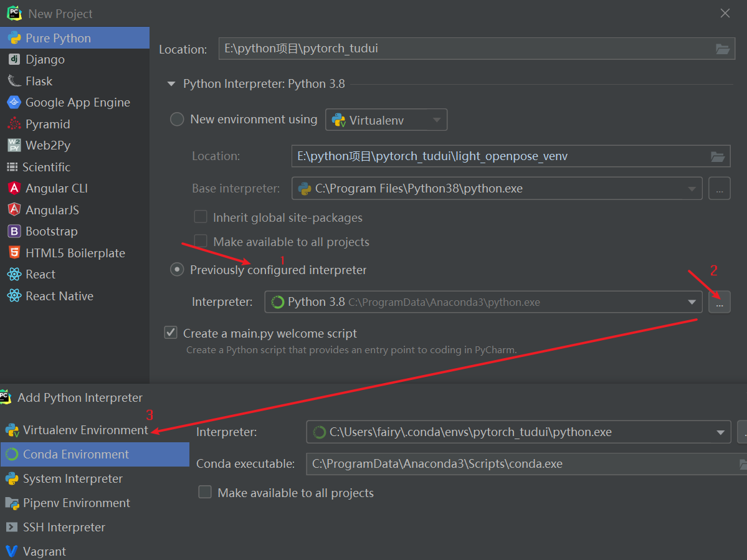747x560 pixels.
Task: Close the New Project dialog
Action: pyautogui.click(x=725, y=13)
